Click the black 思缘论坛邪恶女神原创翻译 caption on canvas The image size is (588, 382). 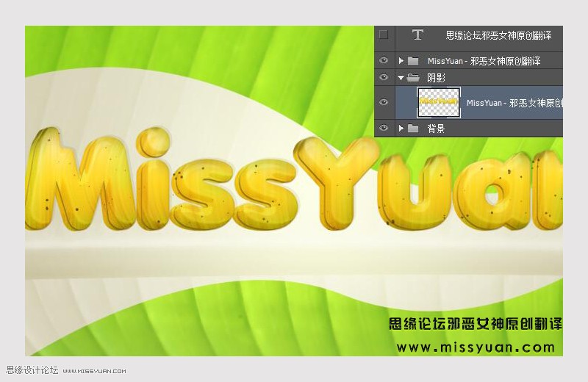pyautogui.click(x=475, y=324)
